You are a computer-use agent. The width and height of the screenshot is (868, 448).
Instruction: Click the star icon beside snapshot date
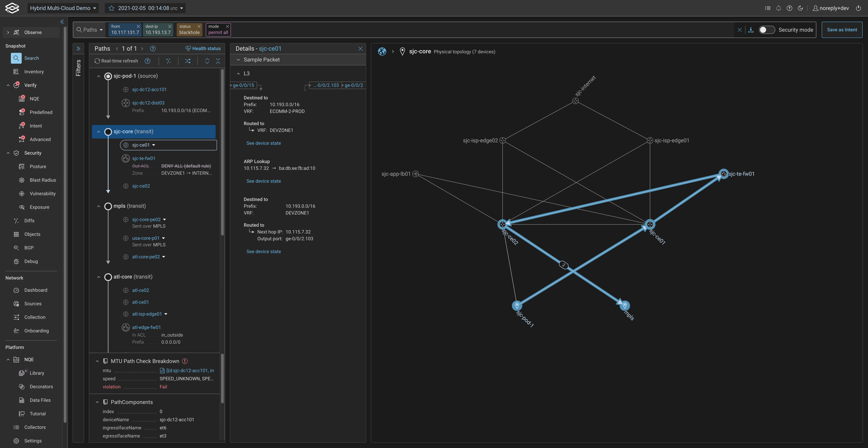click(x=112, y=8)
